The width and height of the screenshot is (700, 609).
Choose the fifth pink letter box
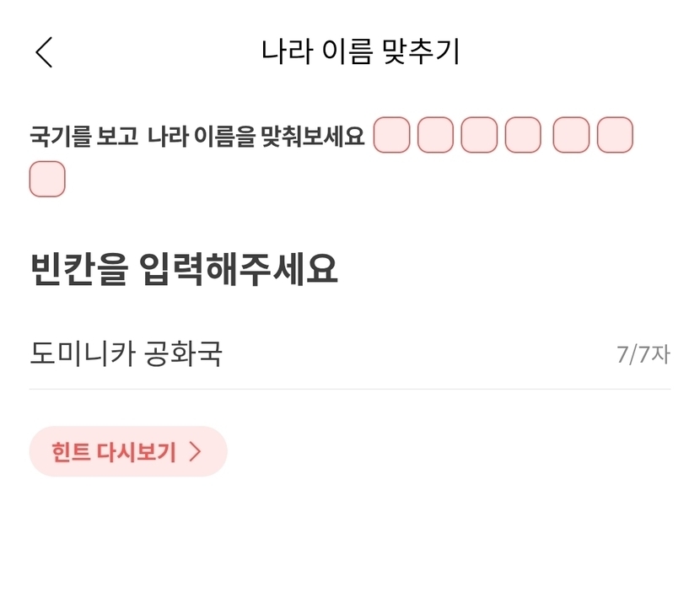[x=571, y=135]
